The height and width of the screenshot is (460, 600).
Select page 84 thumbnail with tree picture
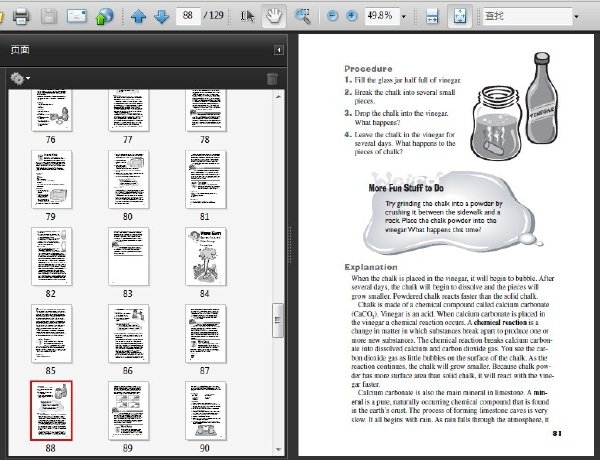[x=205, y=256]
